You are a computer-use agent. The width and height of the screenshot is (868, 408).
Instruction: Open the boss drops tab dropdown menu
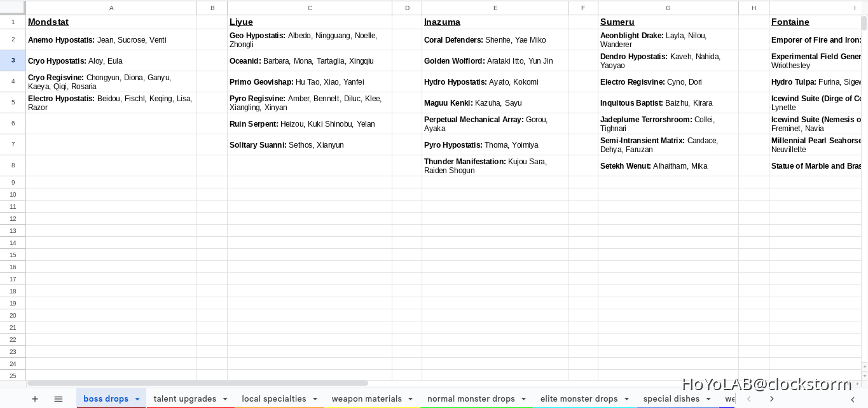point(137,399)
